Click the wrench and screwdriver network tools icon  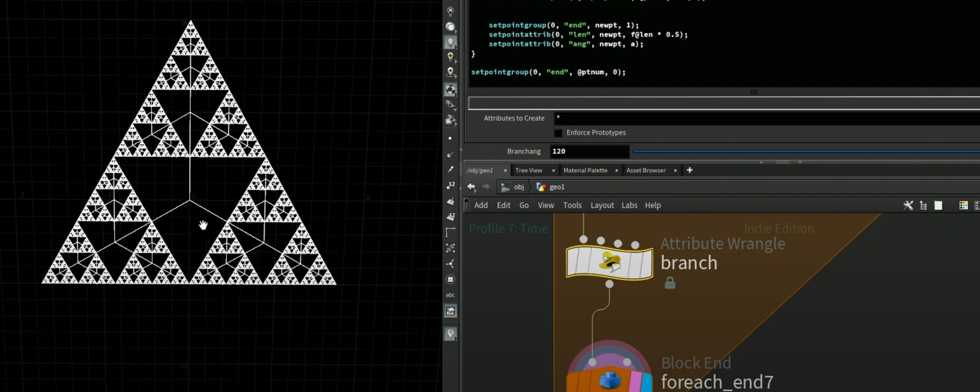pos(908,206)
